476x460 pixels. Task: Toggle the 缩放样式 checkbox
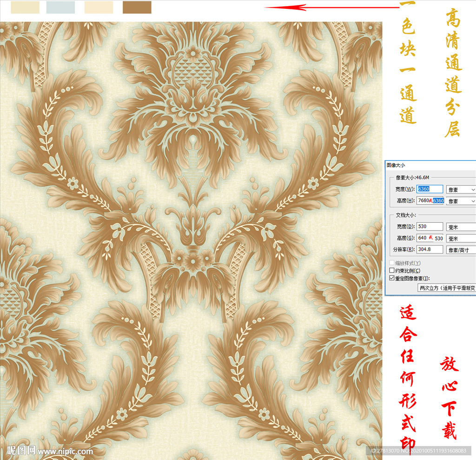pos(392,262)
